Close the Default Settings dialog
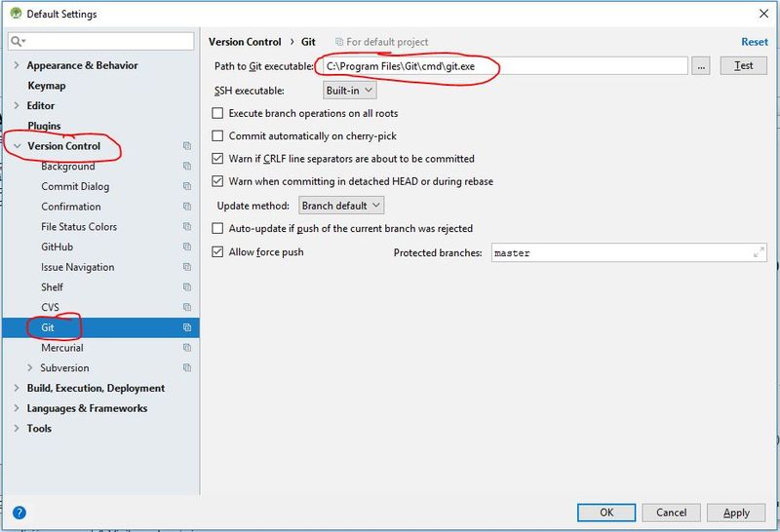780x532 pixels. [763, 14]
